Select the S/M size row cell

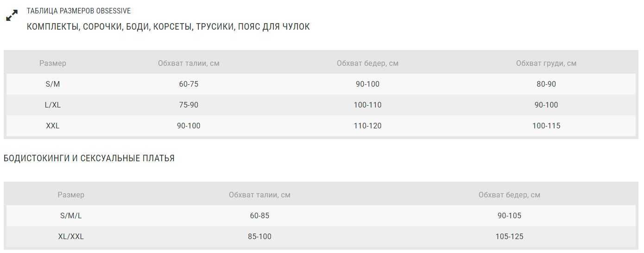click(x=53, y=84)
